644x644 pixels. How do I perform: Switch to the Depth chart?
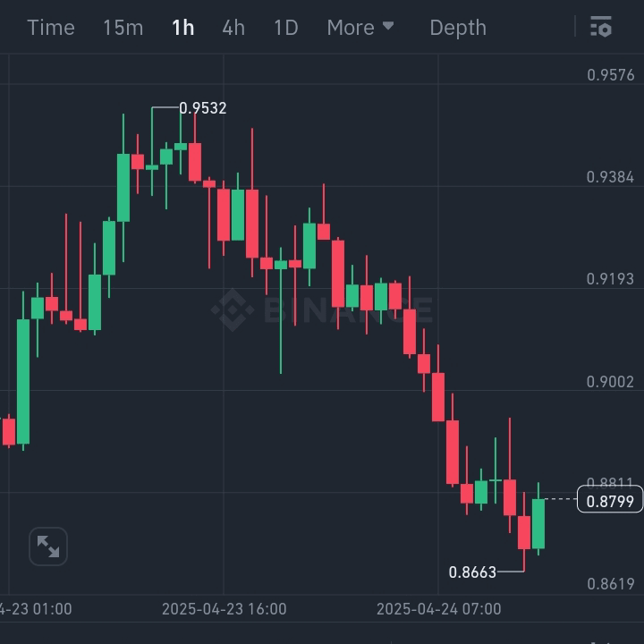(x=458, y=28)
